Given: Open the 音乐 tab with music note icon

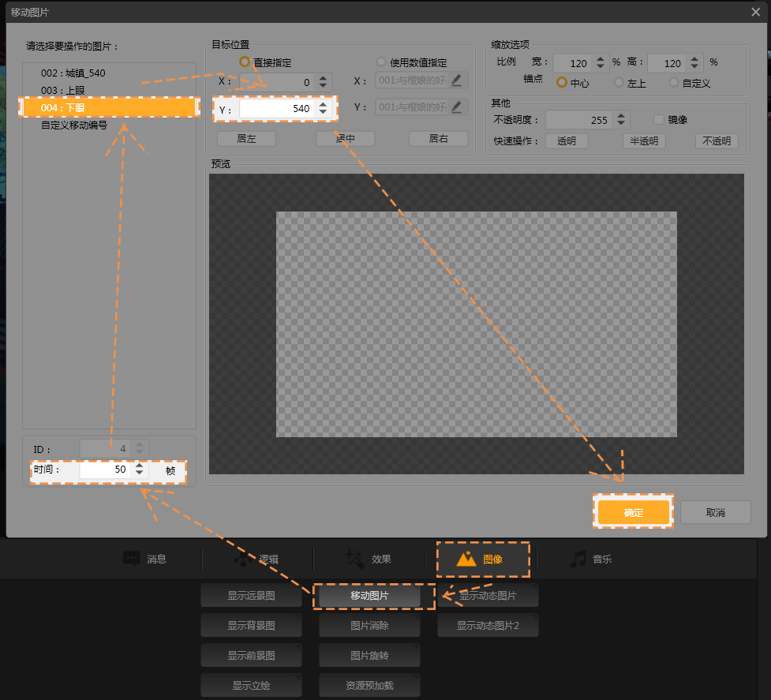Looking at the screenshot, I should coord(591,559).
